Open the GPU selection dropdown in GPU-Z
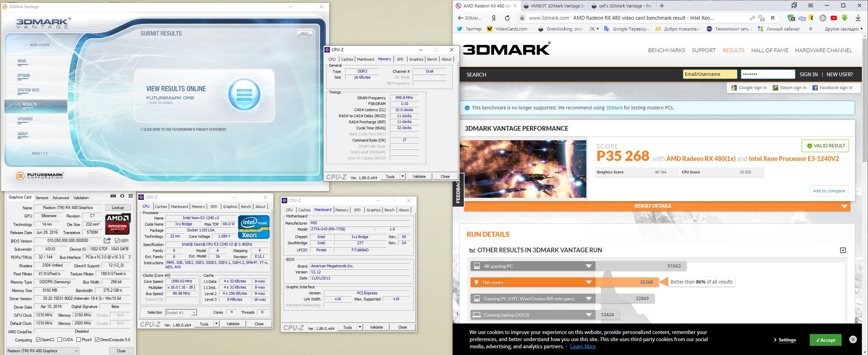Screen dimensions: 868x355 pyautogui.click(x=43, y=351)
